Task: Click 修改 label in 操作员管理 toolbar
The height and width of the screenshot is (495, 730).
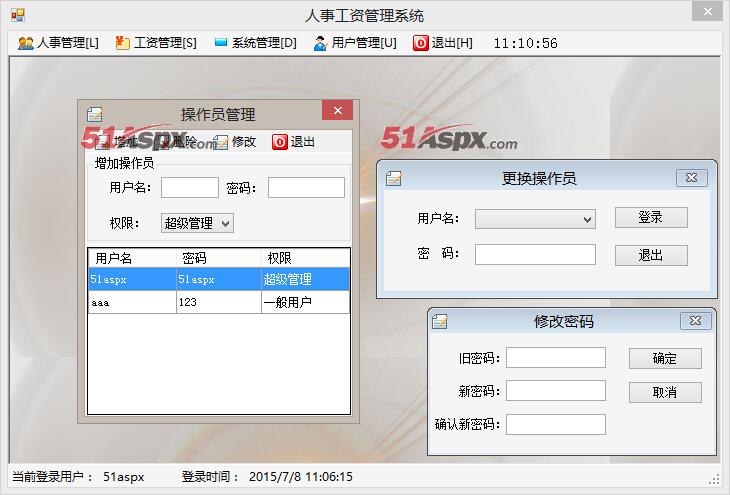Action: click(244, 142)
